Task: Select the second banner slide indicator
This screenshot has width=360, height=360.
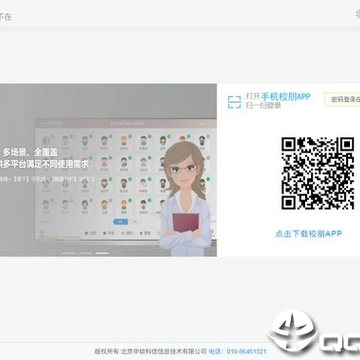Action: pos(85,253)
